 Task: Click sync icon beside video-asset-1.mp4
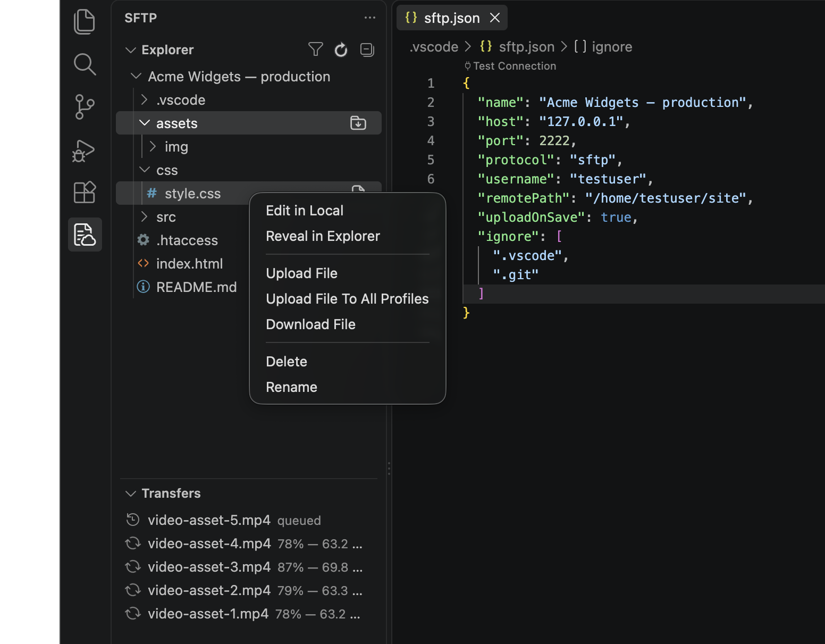click(x=133, y=613)
